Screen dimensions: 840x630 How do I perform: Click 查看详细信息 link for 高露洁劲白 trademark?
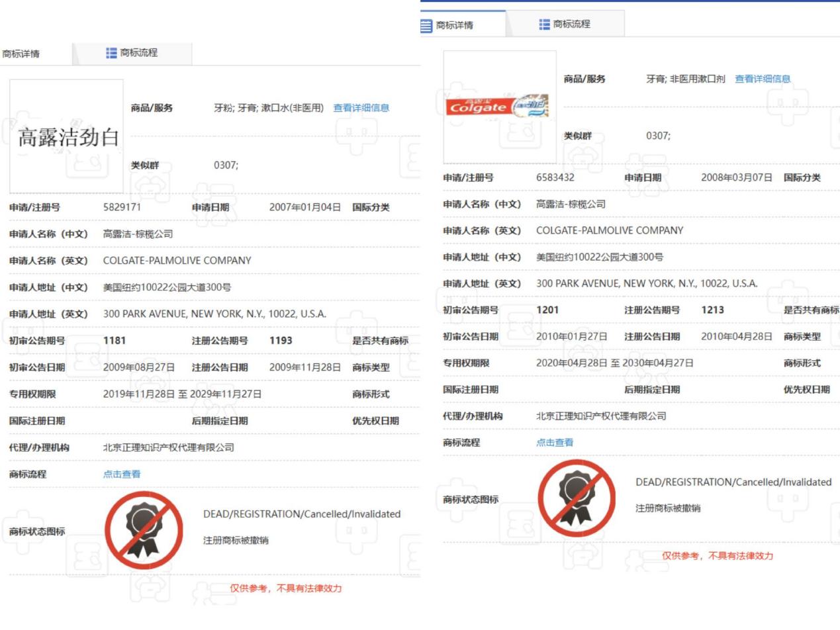(361, 108)
